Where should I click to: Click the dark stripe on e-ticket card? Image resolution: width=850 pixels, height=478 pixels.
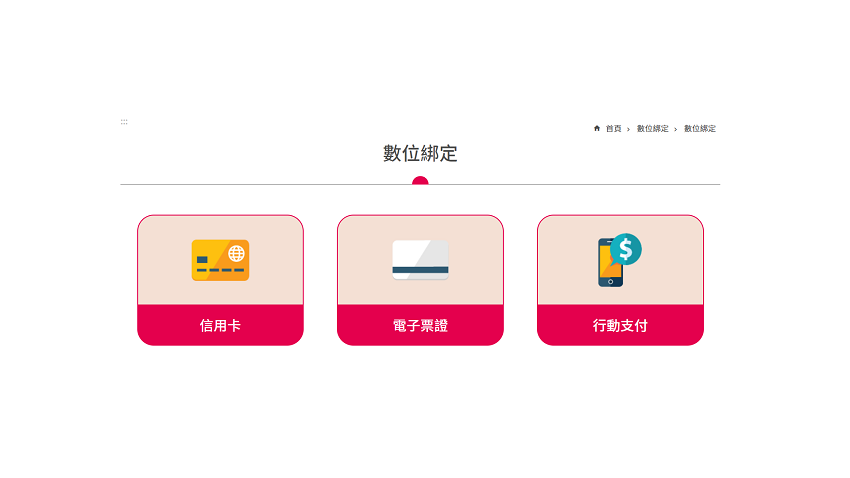point(420,270)
